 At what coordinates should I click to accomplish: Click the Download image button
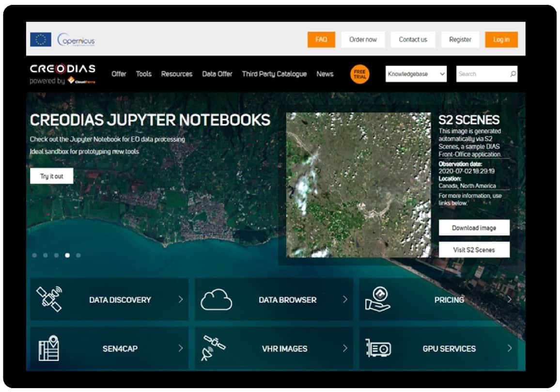474,228
